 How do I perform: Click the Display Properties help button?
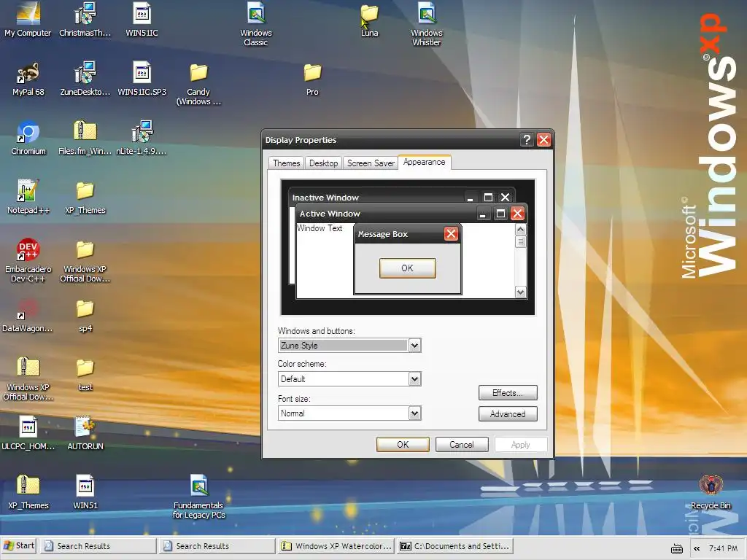(x=527, y=139)
